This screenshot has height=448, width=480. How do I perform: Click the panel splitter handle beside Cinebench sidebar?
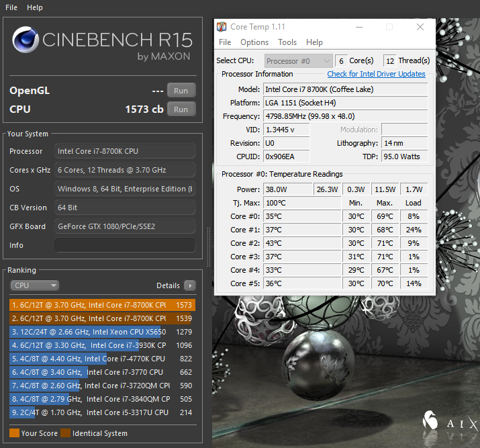click(209, 247)
